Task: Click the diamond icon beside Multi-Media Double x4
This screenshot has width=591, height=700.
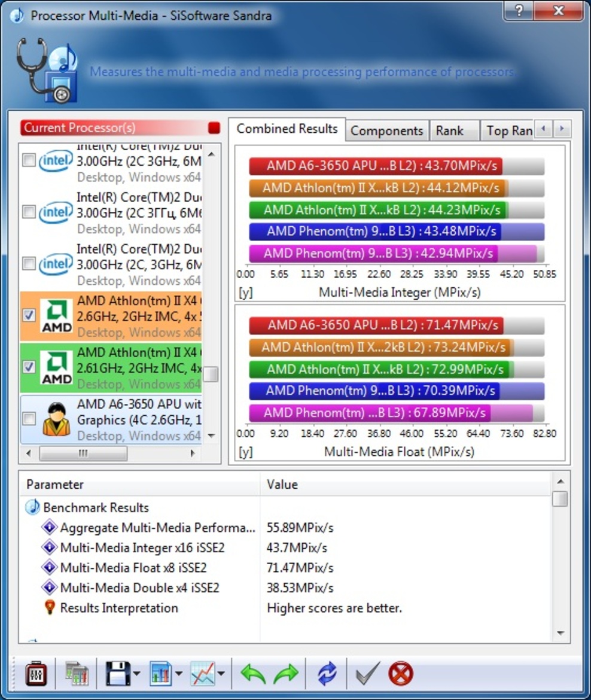Action: coord(49,588)
